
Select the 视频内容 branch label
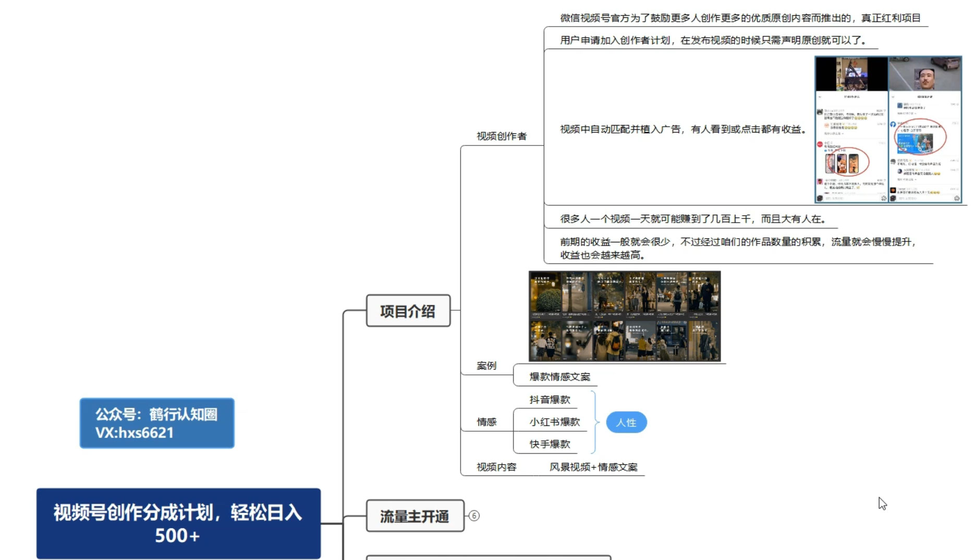point(496,467)
